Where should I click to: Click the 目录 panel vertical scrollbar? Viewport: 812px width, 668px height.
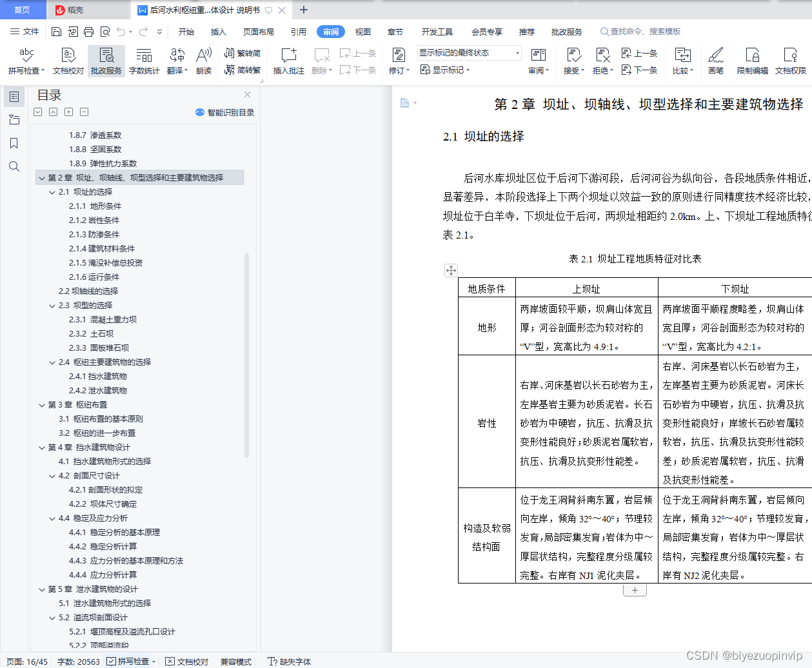[x=247, y=355]
